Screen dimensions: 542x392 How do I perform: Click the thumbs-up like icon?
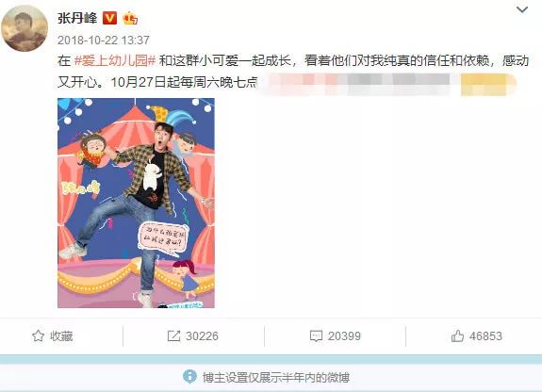[x=457, y=336]
